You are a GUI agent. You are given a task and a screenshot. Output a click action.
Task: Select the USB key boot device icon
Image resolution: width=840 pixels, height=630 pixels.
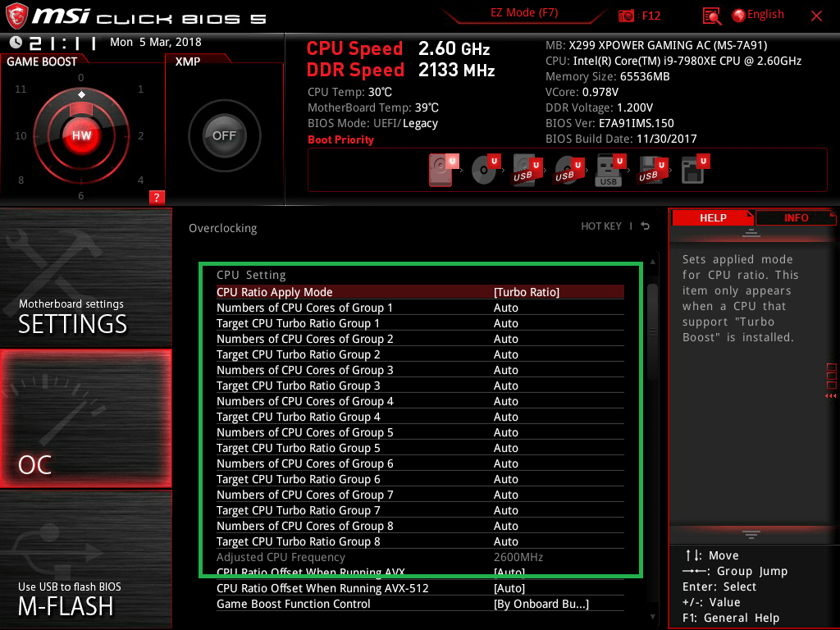pyautogui.click(x=610, y=170)
